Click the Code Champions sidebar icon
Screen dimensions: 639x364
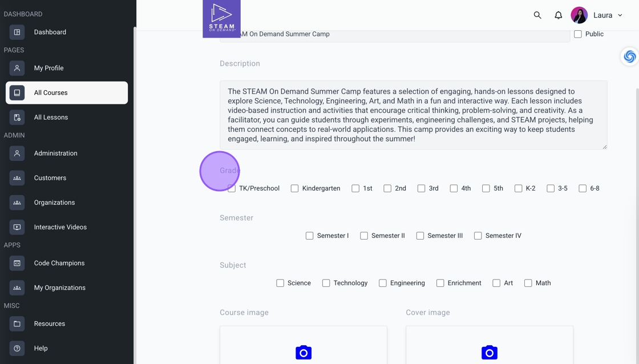(x=17, y=263)
